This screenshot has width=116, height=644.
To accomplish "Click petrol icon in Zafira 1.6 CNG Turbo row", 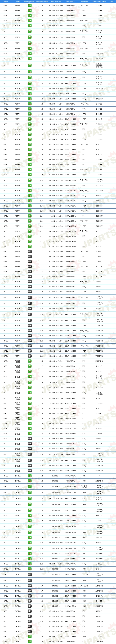I will [30, 487].
